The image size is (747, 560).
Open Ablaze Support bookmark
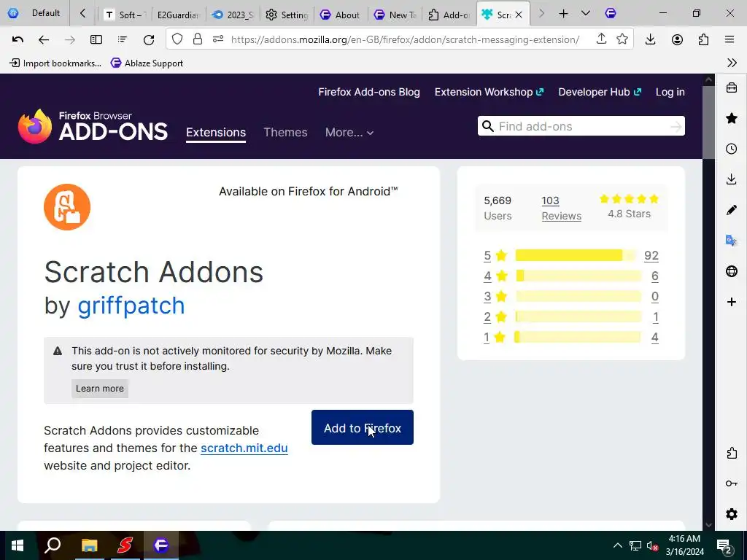coord(147,63)
